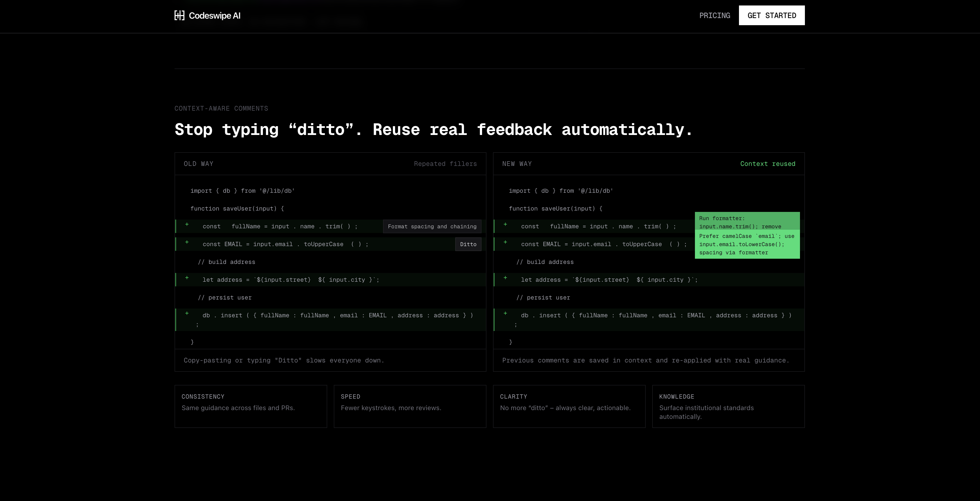Click the CLARITY card title
The width and height of the screenshot is (980, 501).
514,397
